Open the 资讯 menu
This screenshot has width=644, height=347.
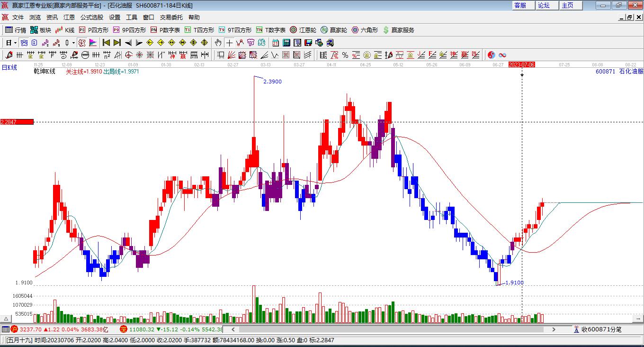point(52,18)
